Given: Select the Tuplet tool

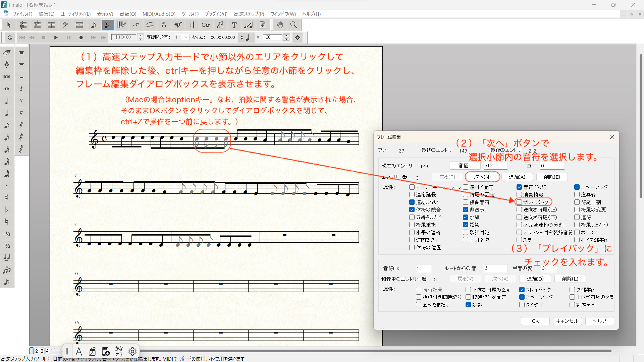Looking at the screenshot, I should [136, 25].
